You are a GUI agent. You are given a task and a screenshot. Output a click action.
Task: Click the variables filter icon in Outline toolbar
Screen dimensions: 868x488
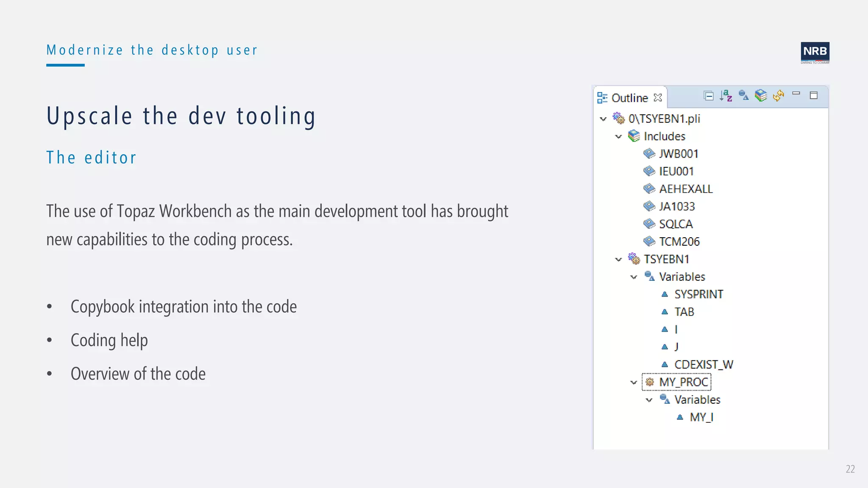tap(743, 95)
